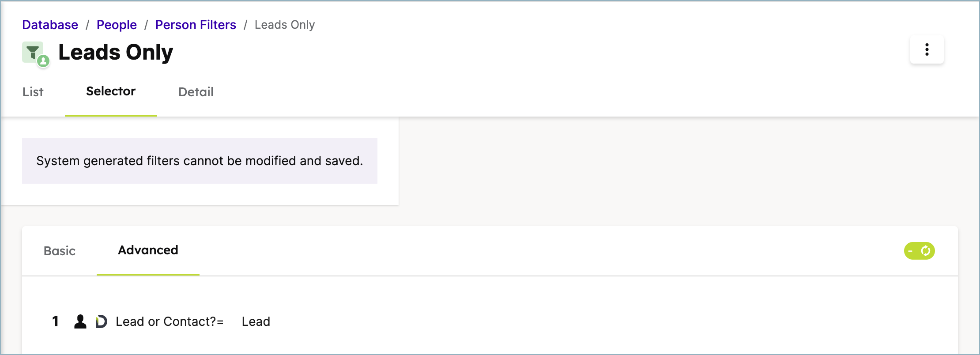Click the small person badge on filter icon

43,61
